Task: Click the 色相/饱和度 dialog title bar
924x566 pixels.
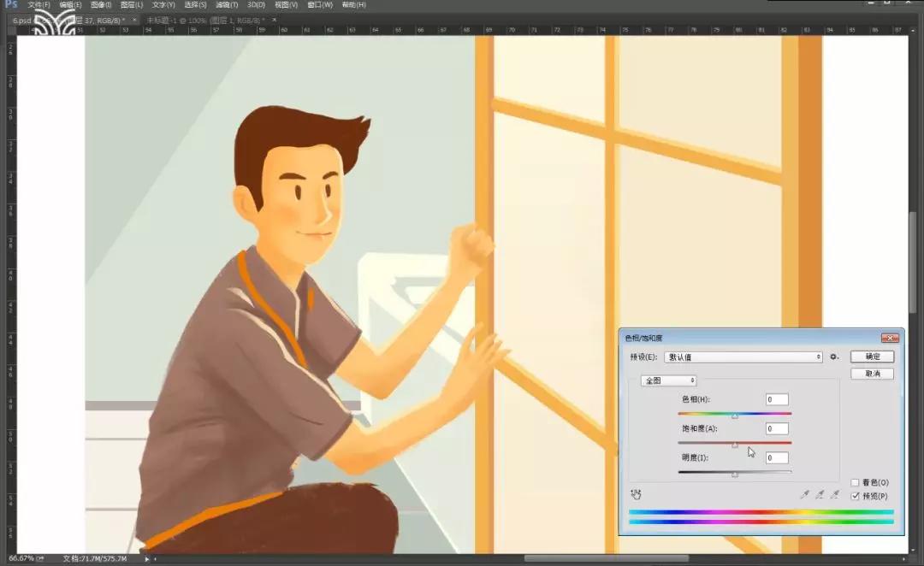Action: click(x=749, y=338)
